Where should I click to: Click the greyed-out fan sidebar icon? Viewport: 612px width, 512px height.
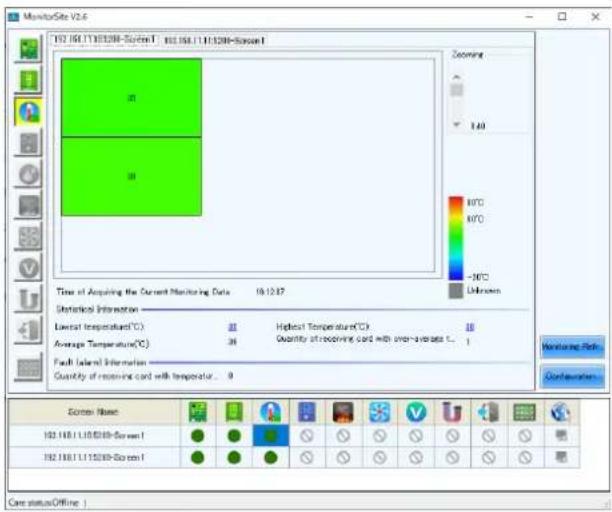pyautogui.click(x=28, y=237)
